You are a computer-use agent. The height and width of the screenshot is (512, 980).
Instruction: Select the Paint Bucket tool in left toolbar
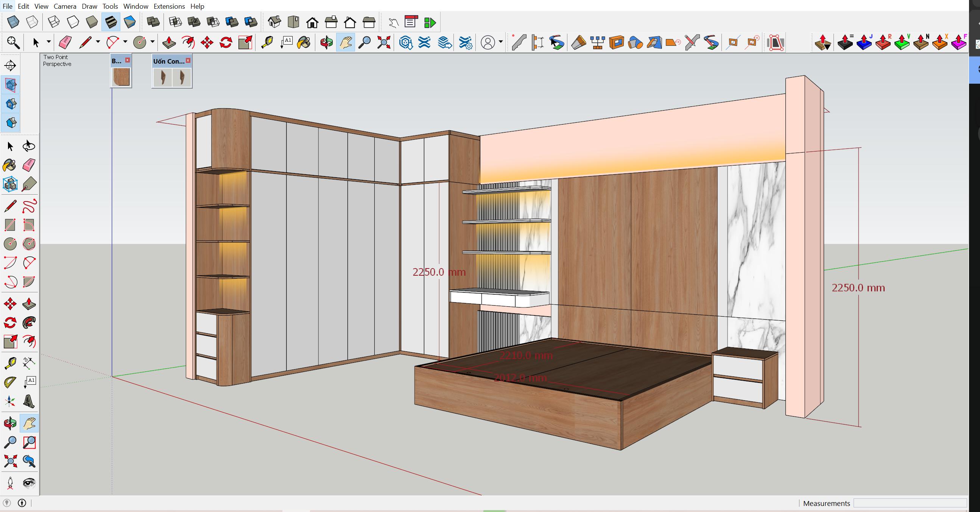click(10, 165)
